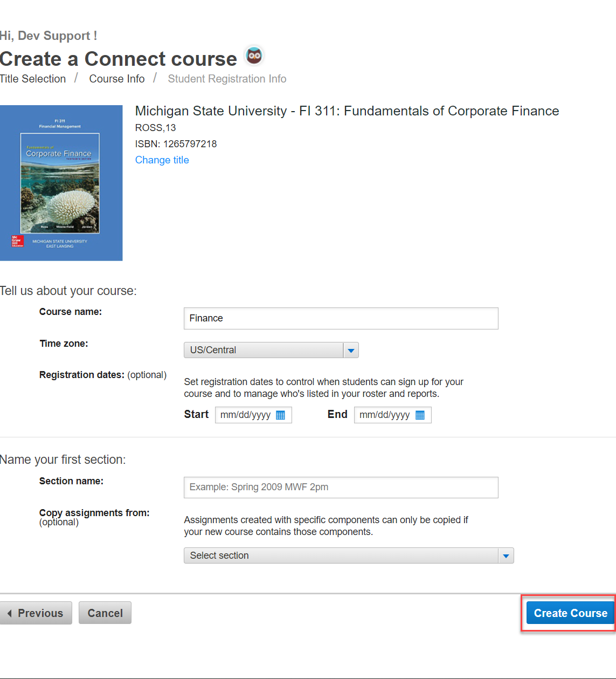Click the Hi, Dev Support ! greeting
The height and width of the screenshot is (679, 616).
tap(49, 36)
